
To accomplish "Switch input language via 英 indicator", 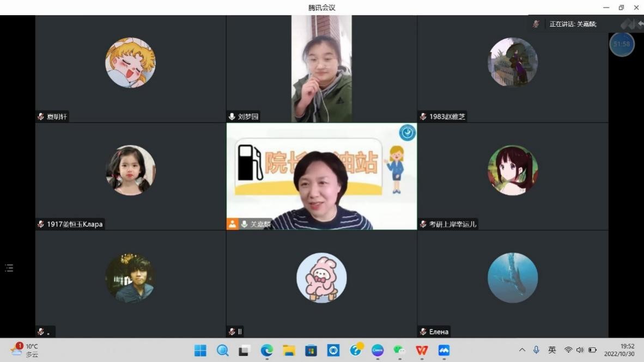I will coord(552,350).
